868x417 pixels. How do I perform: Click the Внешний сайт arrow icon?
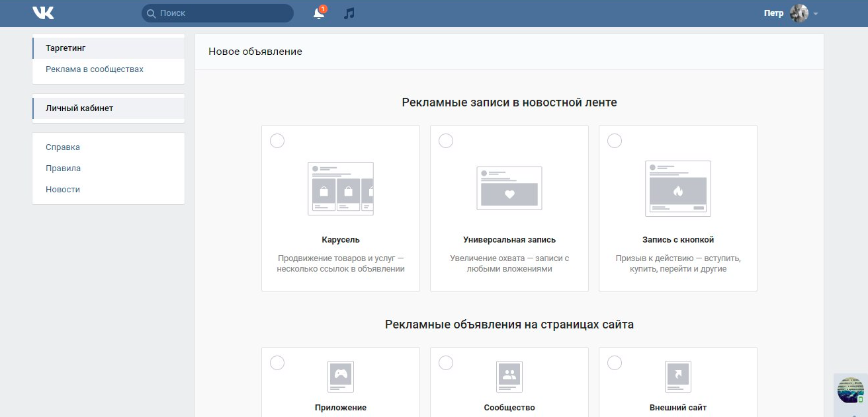678,376
